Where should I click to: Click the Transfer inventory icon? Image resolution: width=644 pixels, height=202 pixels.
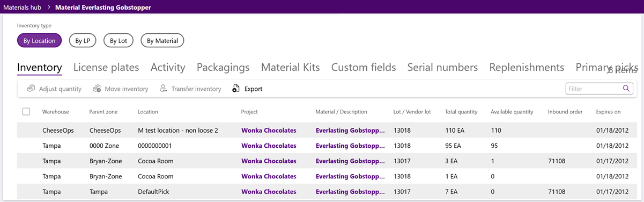[164, 89]
